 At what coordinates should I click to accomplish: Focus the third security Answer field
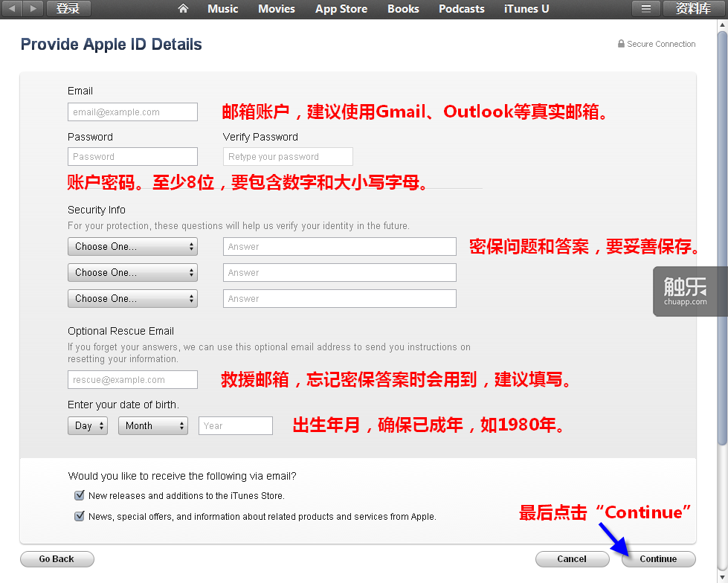[x=339, y=298]
